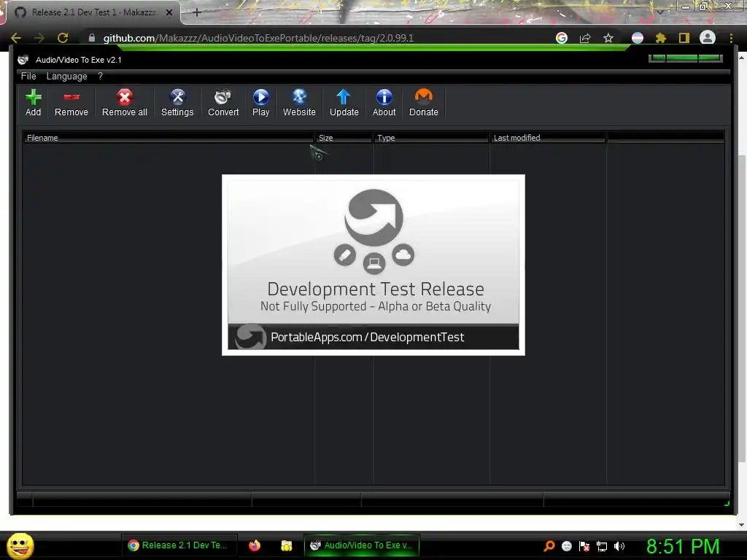
Task: Switch to Chrome Release 2.1 Dev taskbar button
Action: coord(179,545)
